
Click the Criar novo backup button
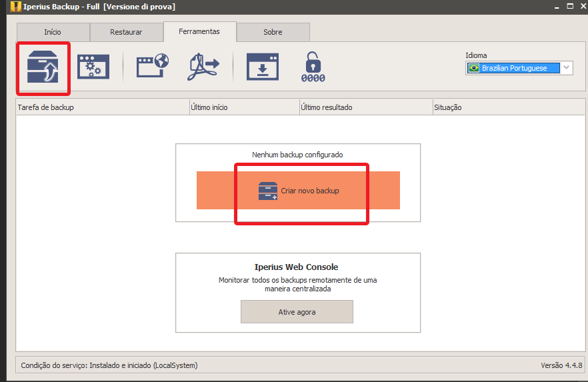point(298,191)
